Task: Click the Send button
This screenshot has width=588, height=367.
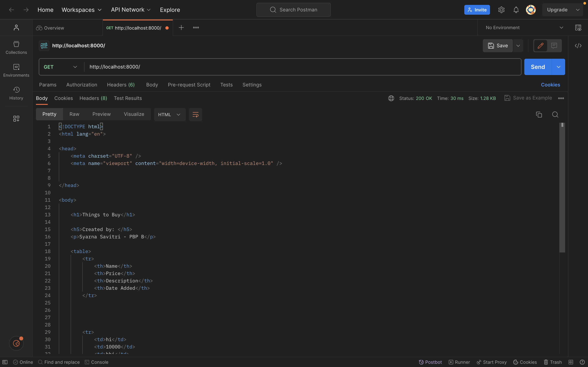Action: (x=538, y=67)
